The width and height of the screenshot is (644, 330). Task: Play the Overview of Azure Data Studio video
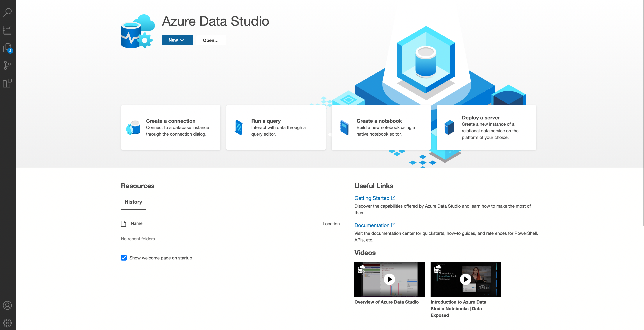pos(389,279)
